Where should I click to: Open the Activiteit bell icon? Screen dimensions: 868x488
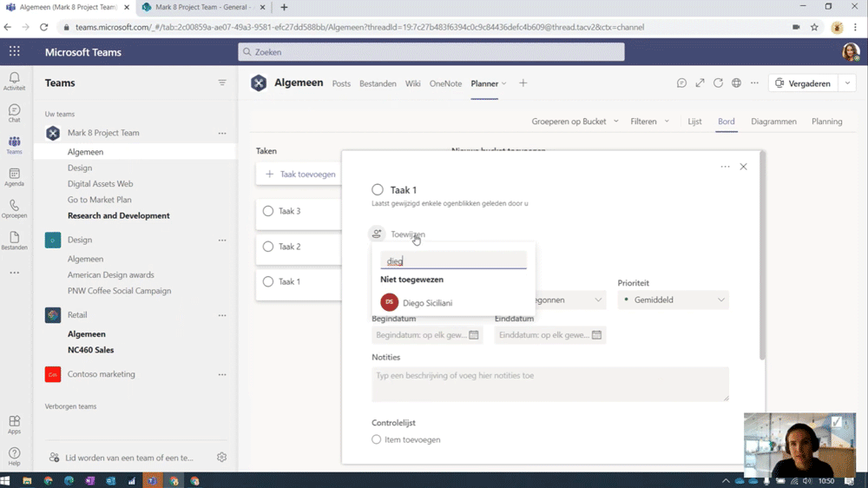(15, 81)
